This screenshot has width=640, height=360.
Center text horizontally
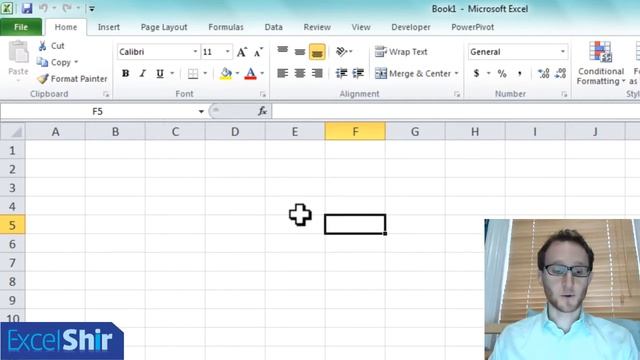click(x=300, y=73)
